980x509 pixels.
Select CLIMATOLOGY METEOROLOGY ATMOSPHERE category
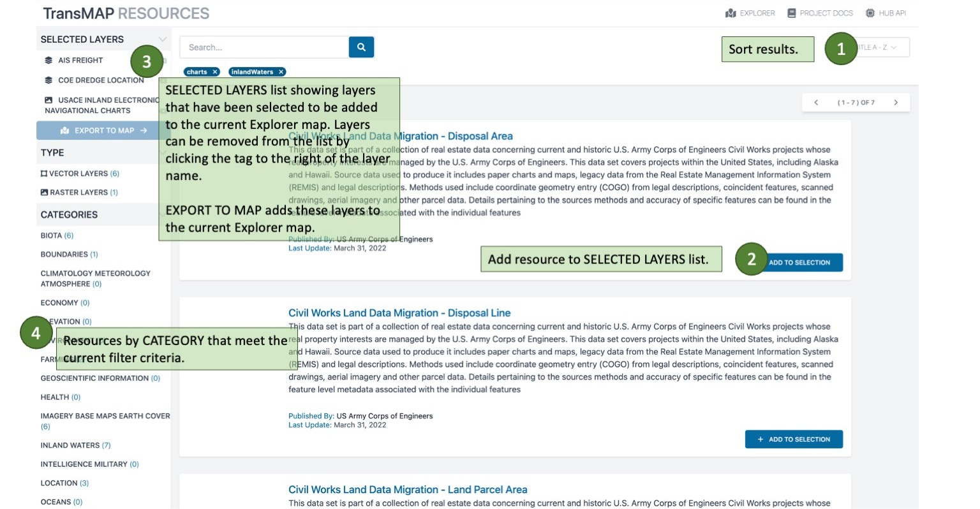[x=95, y=279]
